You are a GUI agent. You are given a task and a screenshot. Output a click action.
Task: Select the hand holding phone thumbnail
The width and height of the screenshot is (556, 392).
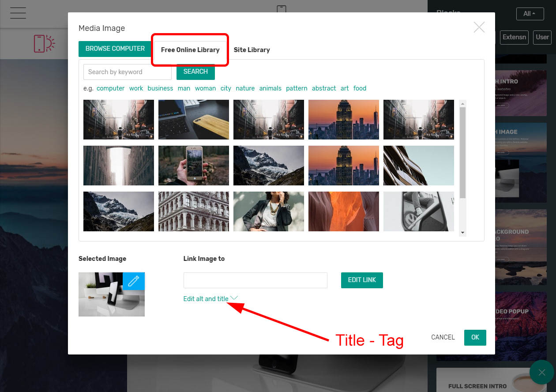click(x=194, y=166)
